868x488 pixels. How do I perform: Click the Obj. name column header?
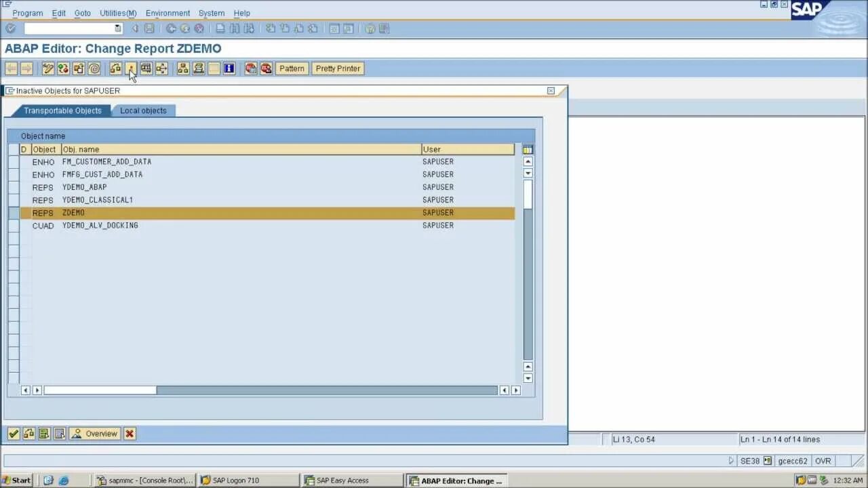pos(241,149)
